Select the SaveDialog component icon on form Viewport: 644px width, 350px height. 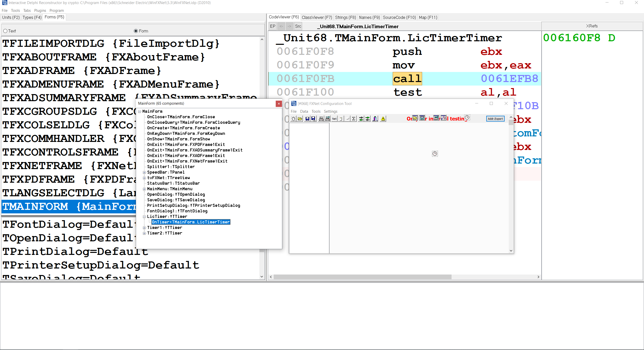pyautogui.click(x=422, y=118)
